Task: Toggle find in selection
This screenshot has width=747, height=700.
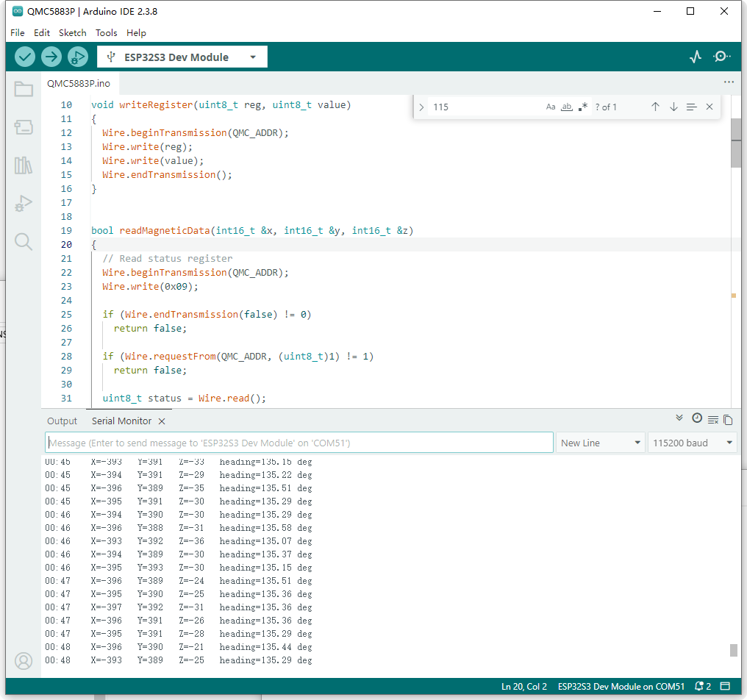Action: click(x=692, y=107)
